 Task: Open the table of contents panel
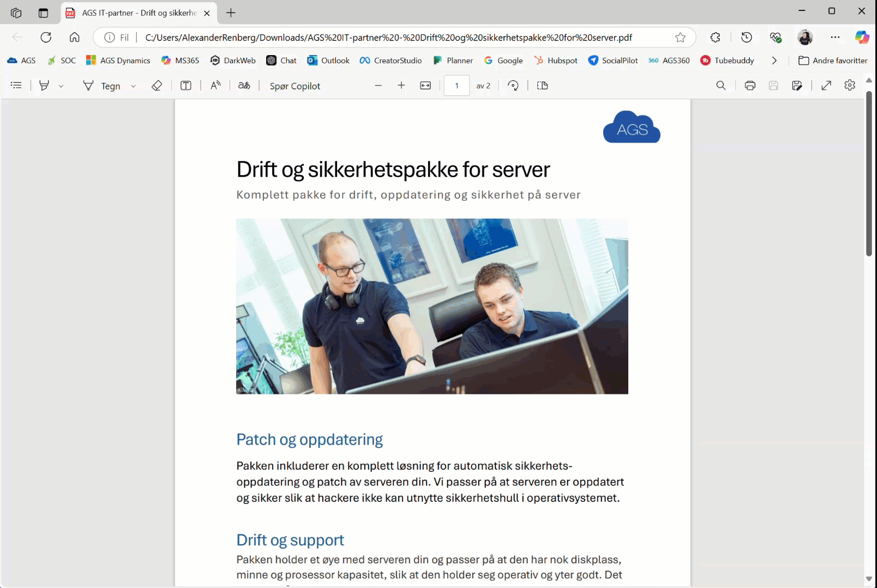click(16, 86)
